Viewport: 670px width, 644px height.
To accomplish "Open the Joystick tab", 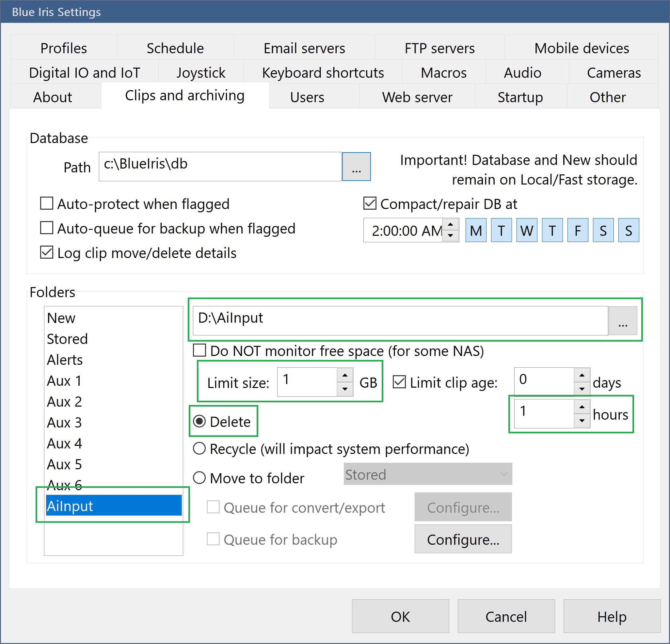I will click(x=201, y=72).
